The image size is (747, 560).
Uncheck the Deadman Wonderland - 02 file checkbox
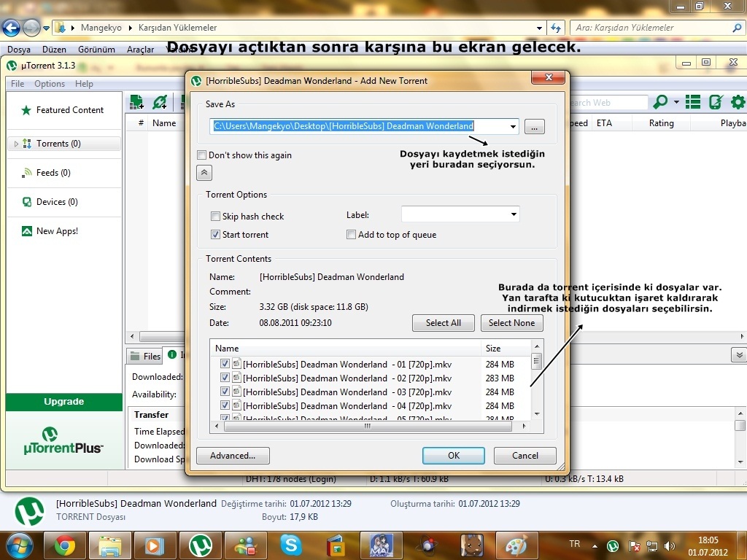225,378
